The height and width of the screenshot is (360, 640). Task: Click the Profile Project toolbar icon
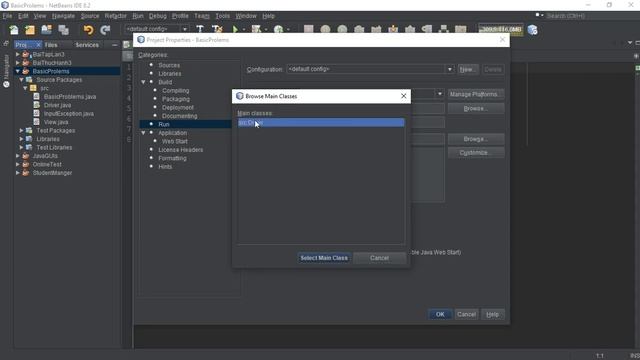278,29
